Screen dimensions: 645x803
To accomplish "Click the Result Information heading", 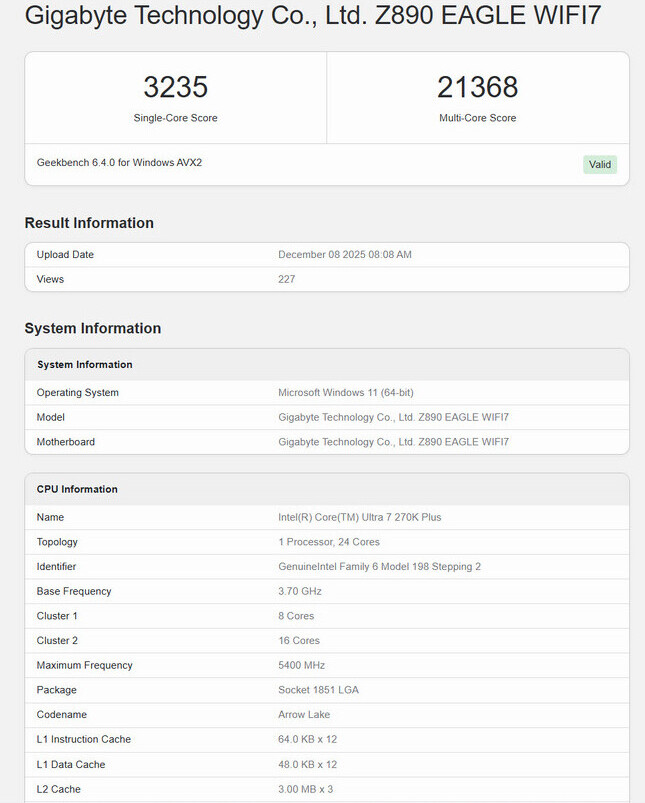I will click(x=89, y=223).
